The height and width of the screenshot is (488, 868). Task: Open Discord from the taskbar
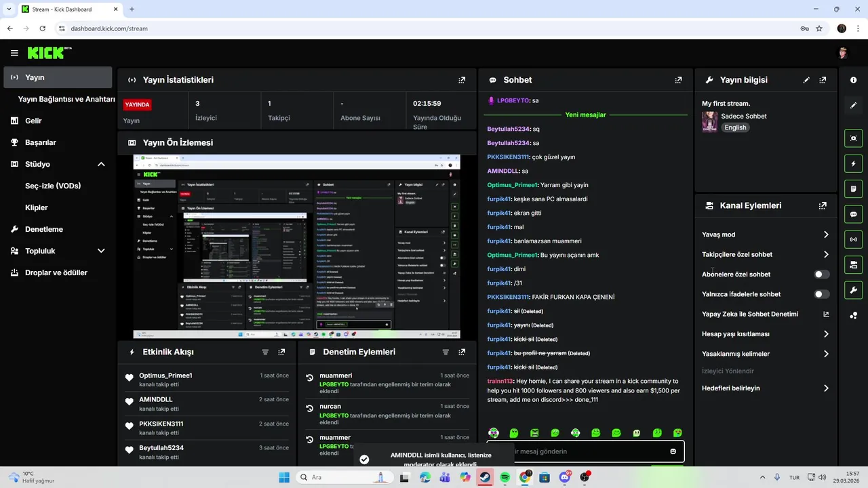tap(564, 478)
